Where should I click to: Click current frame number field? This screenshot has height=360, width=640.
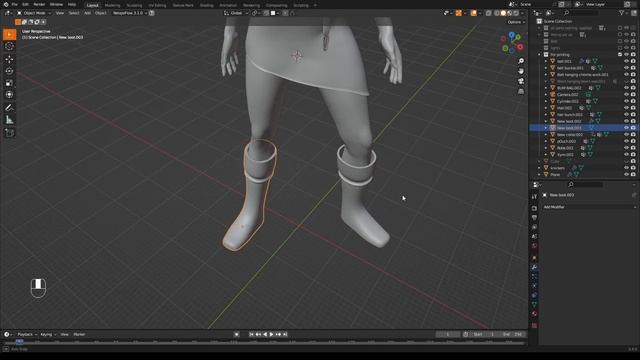point(448,334)
